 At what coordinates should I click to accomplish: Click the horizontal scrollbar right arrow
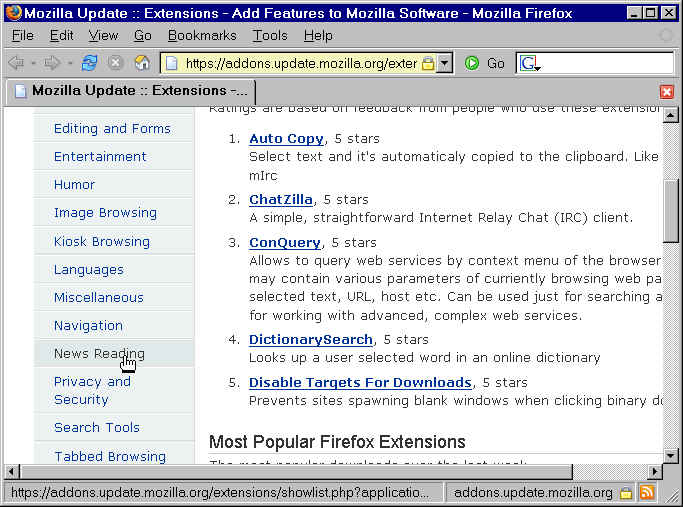pyautogui.click(x=654, y=471)
